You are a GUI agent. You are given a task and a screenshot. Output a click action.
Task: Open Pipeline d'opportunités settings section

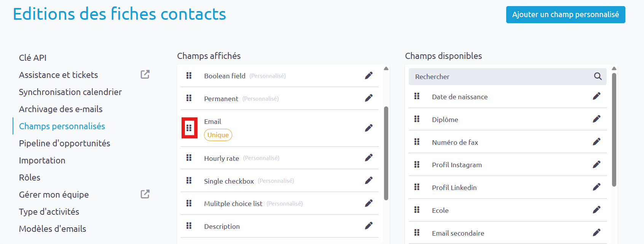(65, 143)
